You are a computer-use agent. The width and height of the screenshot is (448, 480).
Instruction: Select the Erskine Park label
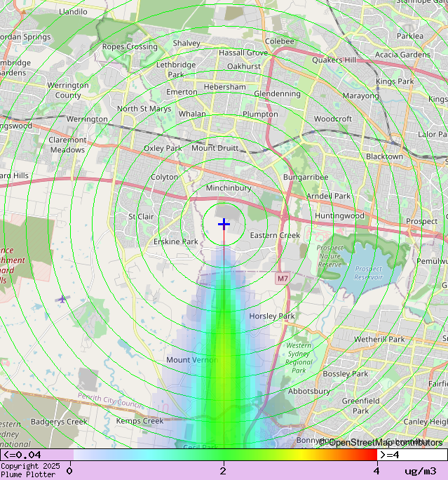tap(176, 241)
